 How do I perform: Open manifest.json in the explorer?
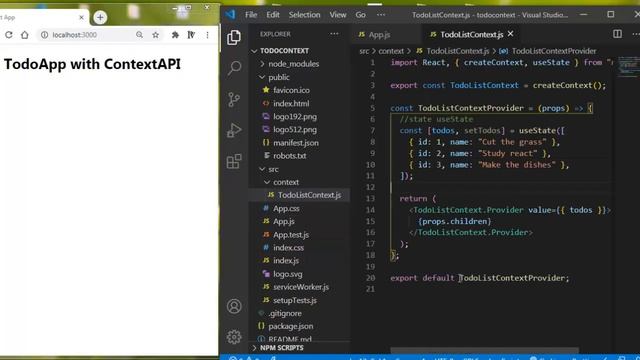point(296,143)
